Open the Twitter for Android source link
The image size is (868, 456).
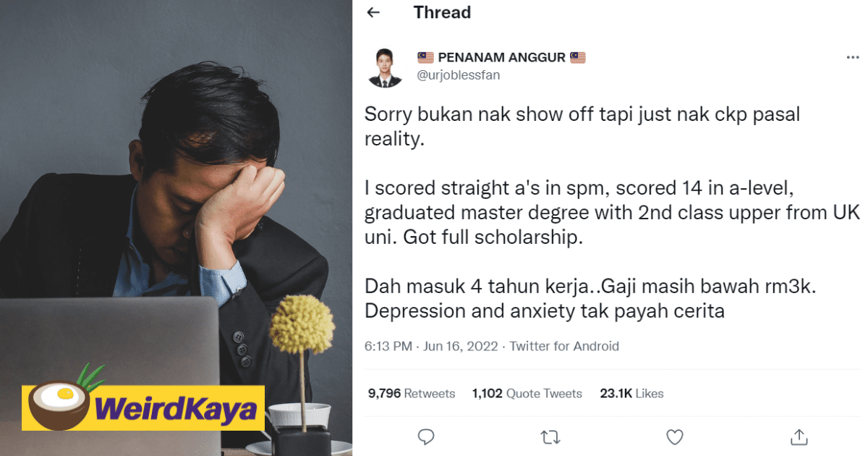564,346
